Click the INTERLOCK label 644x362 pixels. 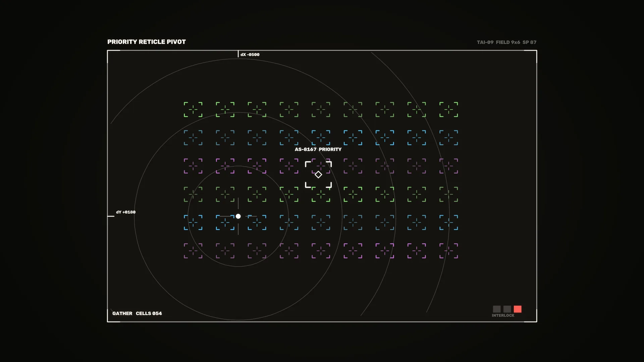click(503, 315)
